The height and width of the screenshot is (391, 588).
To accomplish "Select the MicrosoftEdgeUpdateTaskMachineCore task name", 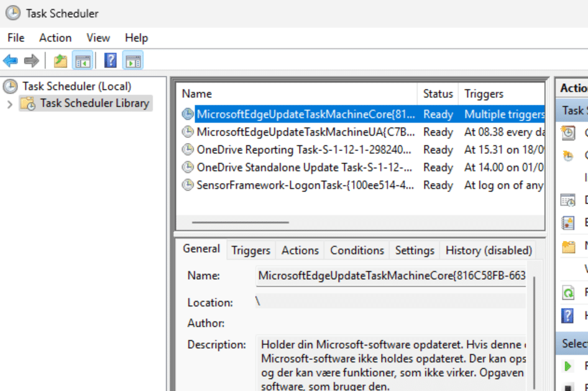I will click(x=306, y=114).
